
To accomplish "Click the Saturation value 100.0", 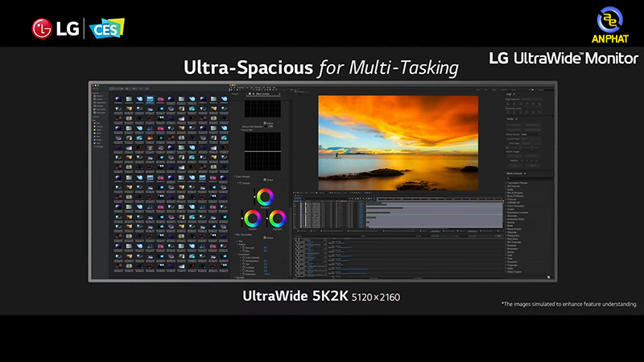I will [x=266, y=274].
